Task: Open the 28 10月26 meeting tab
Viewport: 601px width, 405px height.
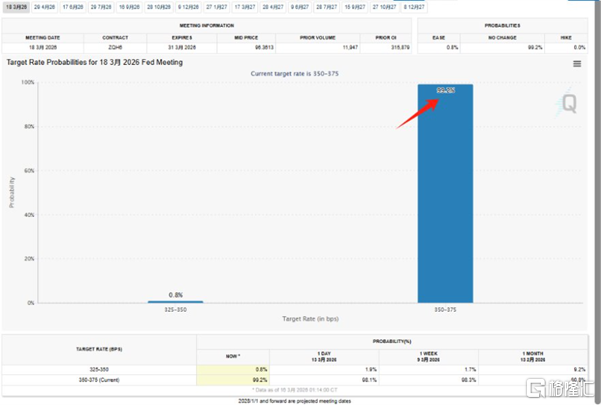Action: coord(159,7)
